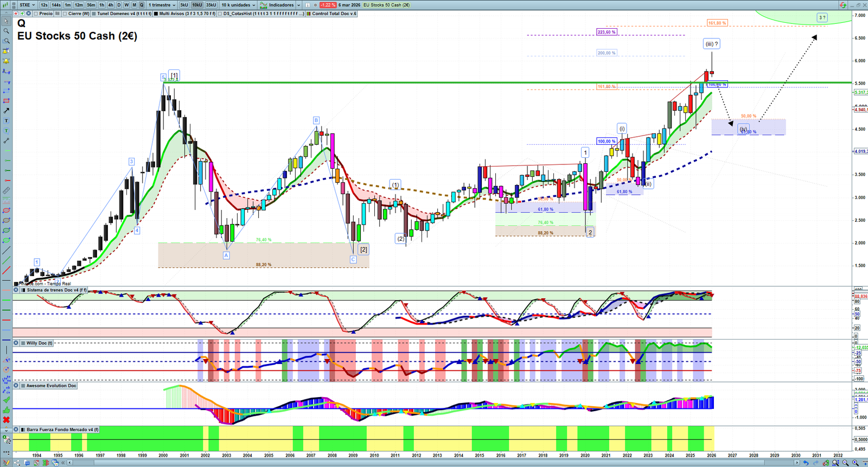Viewport: 868px width, 467px height.
Task: Expand the arrow next to Indicadores
Action: coord(298,5)
